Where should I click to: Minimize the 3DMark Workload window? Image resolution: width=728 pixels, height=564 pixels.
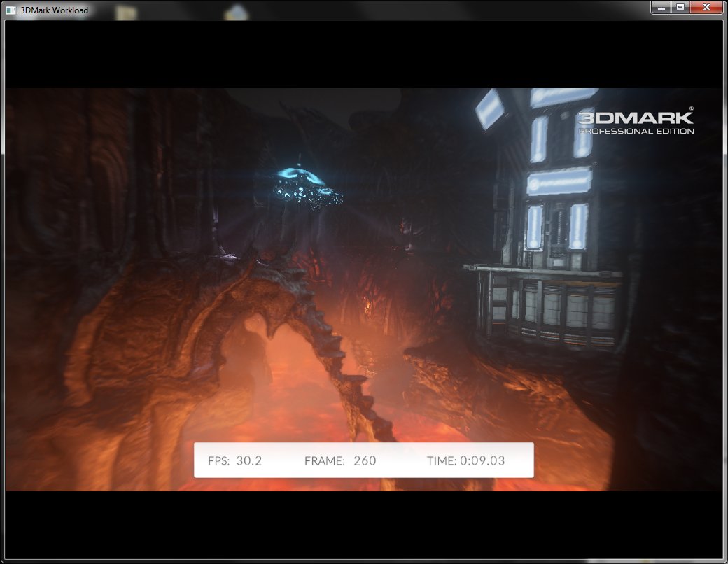coord(661,7)
